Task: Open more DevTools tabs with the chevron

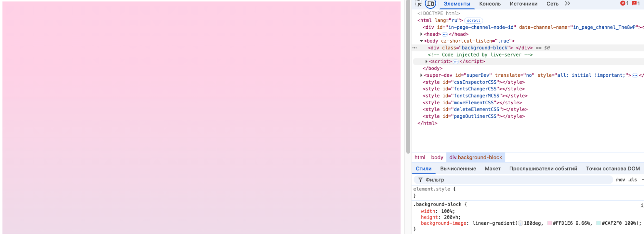Action: (x=567, y=4)
